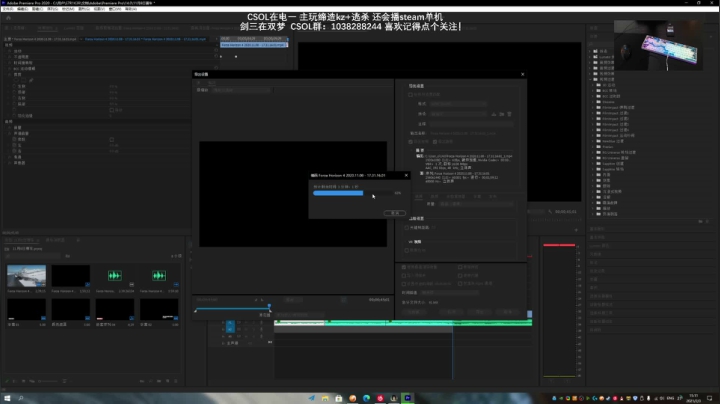Switch to the Media Browser tab

tap(55, 240)
